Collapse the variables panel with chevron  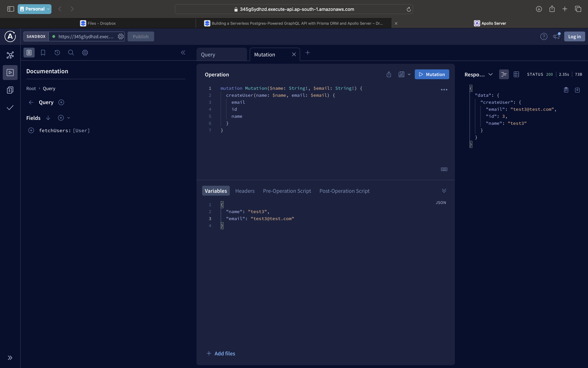click(x=444, y=191)
